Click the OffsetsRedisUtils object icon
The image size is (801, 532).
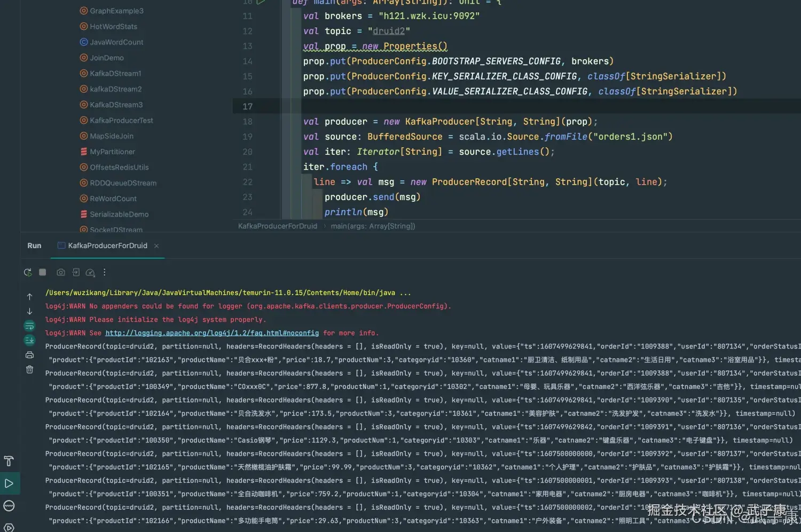pyautogui.click(x=84, y=168)
